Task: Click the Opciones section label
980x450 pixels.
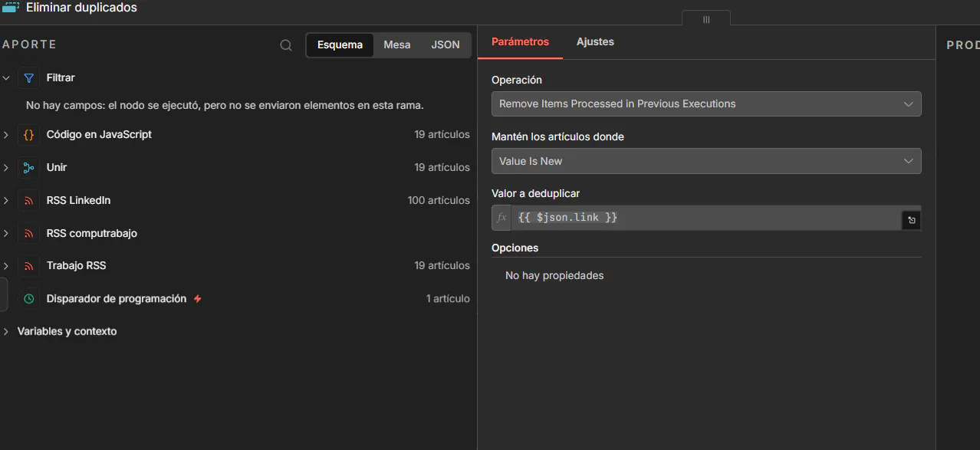Action: tap(515, 248)
